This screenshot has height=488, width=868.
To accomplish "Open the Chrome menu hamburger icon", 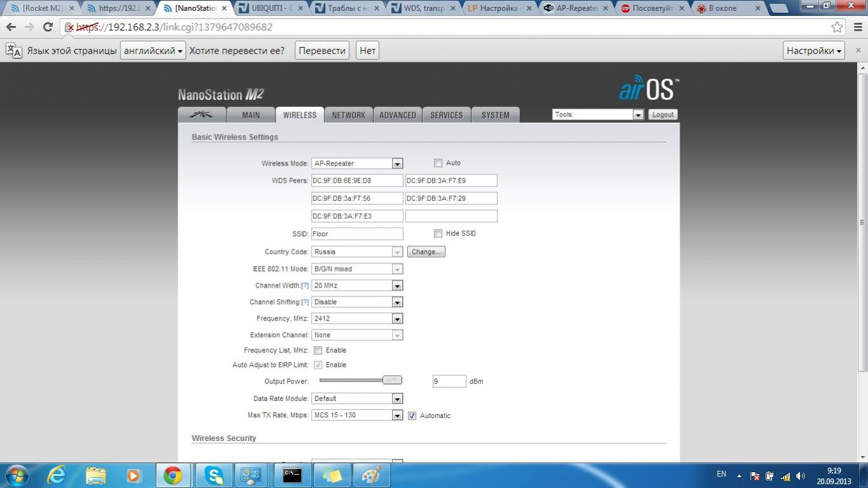I will tap(857, 27).
